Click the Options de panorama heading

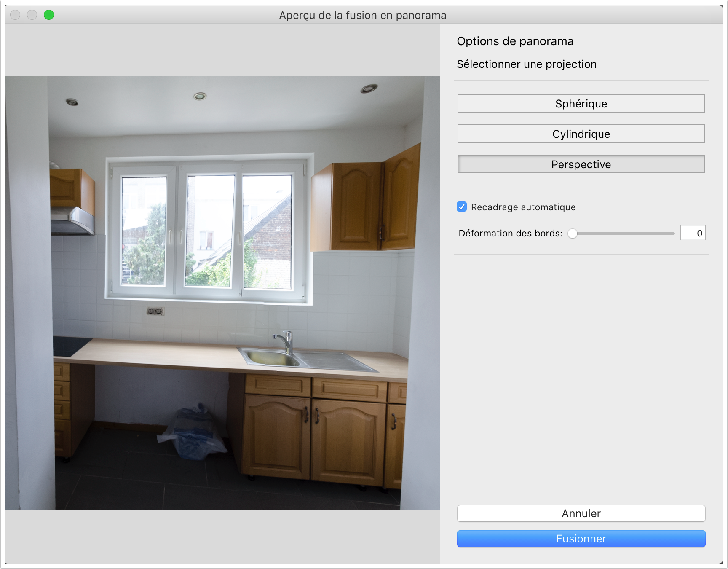point(515,41)
